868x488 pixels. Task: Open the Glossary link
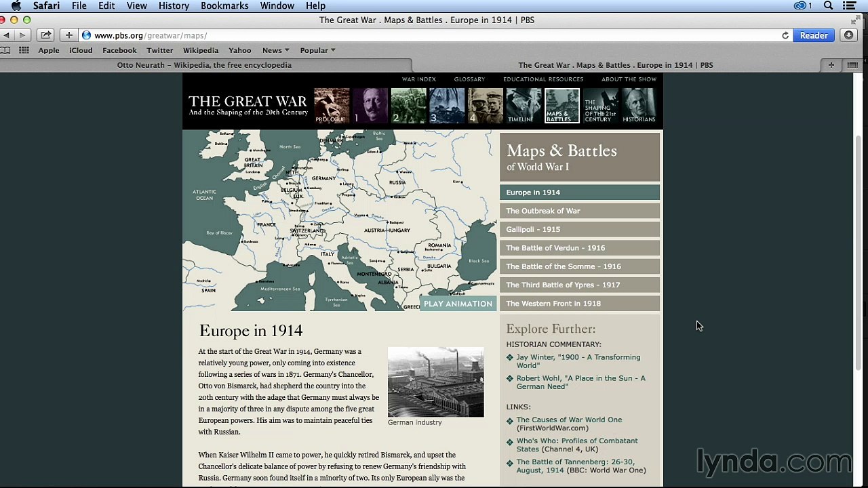(x=469, y=79)
